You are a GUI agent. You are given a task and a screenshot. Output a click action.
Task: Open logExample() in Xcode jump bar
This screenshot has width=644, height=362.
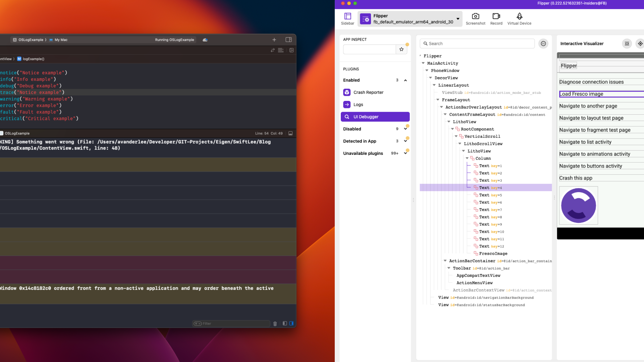pos(31,59)
